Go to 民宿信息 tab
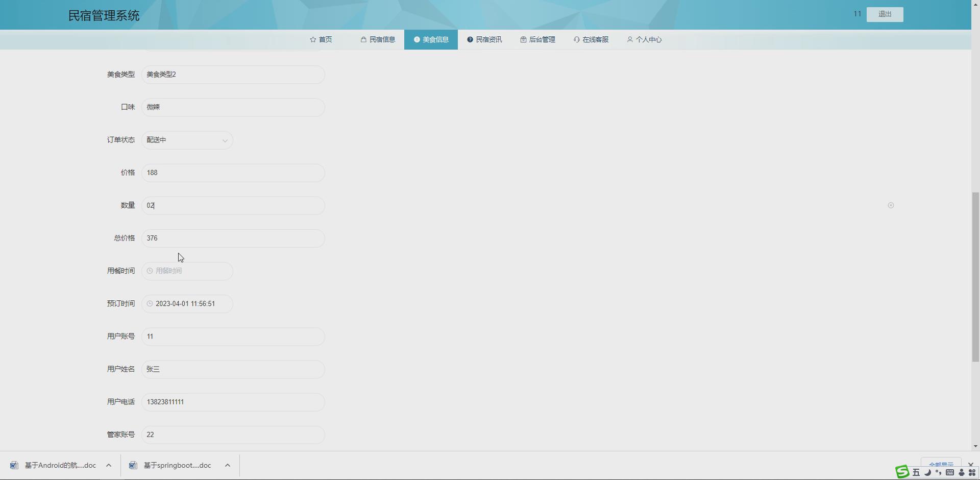 [x=378, y=39]
